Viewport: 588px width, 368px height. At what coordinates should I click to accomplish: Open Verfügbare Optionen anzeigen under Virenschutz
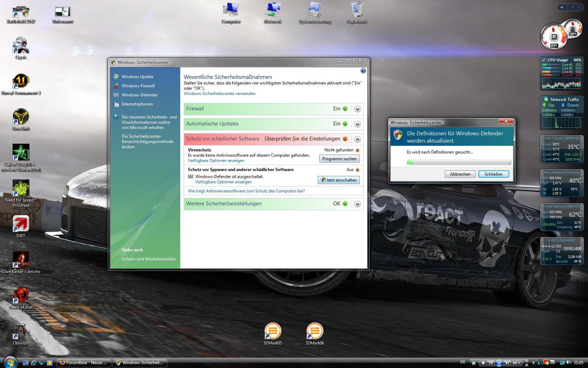pos(216,161)
